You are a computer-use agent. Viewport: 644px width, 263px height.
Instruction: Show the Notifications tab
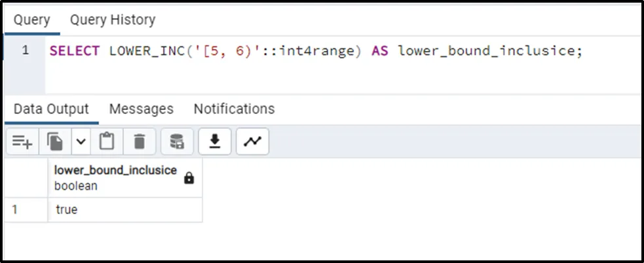234,109
